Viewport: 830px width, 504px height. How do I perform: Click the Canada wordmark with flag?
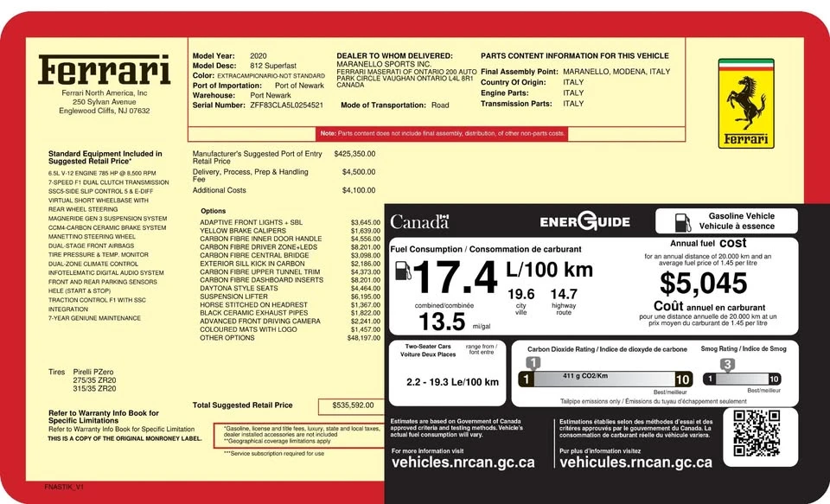tap(420, 221)
